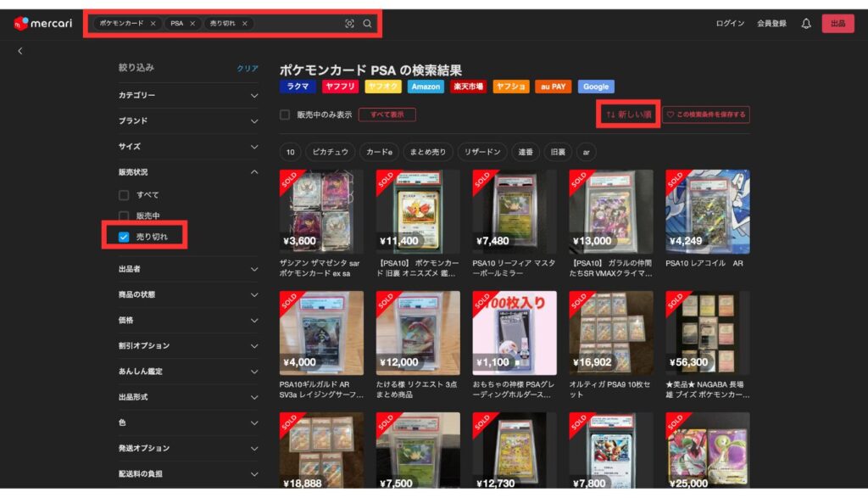This screenshot has width=868, height=498.
Task: Open the ヤフショ site badge
Action: click(x=510, y=87)
